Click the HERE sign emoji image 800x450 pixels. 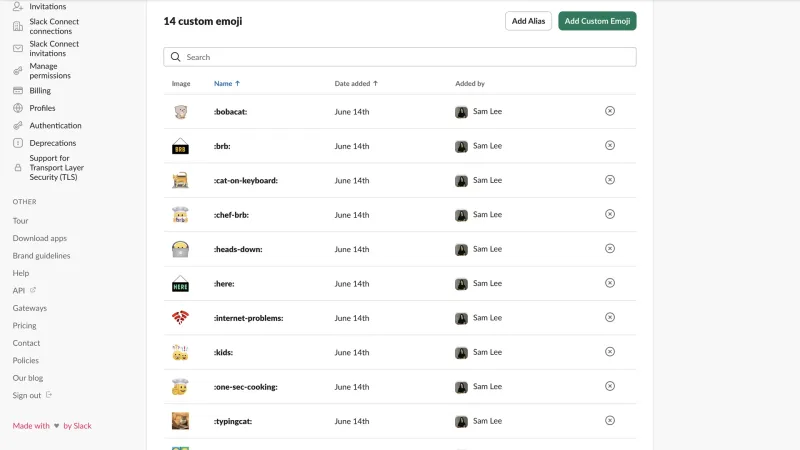pos(180,284)
